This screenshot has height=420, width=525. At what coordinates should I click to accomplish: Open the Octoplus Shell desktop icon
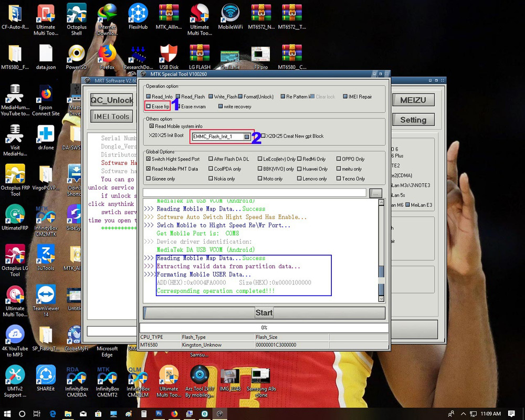coord(76,19)
